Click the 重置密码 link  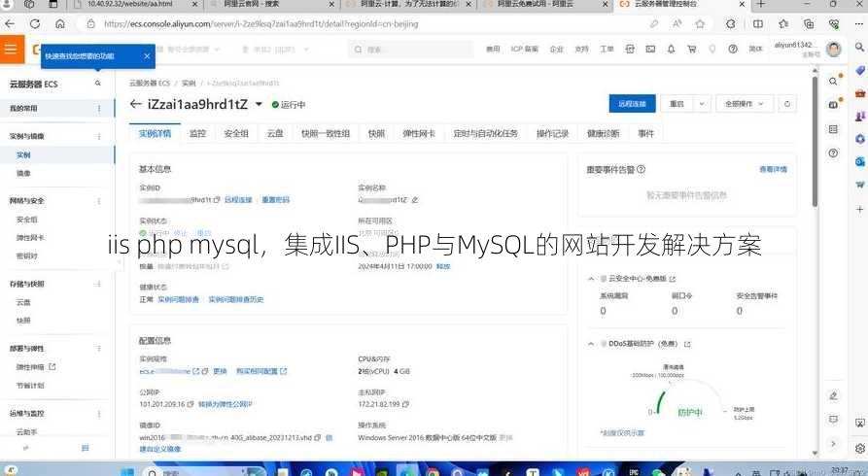click(276, 200)
